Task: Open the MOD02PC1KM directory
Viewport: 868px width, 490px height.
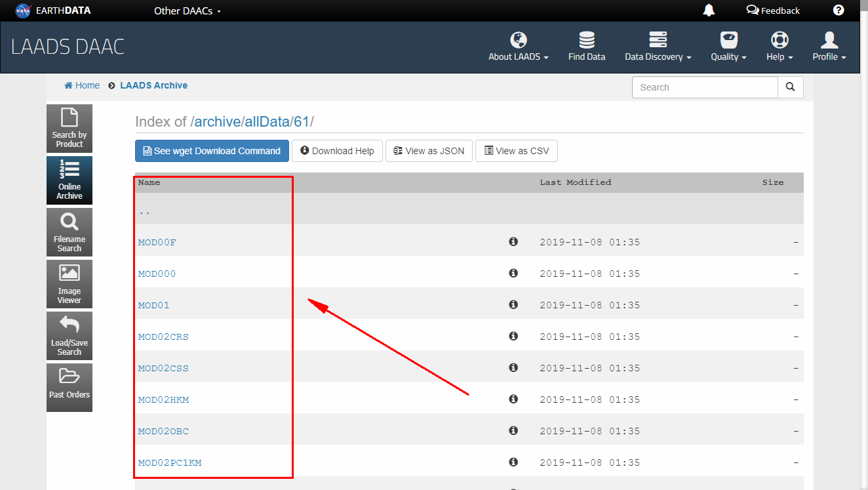Action: pyautogui.click(x=170, y=462)
